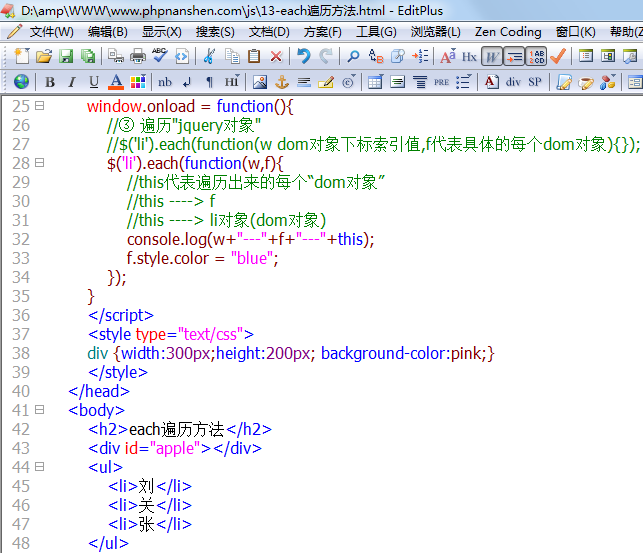Insert a div tag from toolbar
Image resolution: width=643 pixels, height=553 pixels.
(513, 82)
